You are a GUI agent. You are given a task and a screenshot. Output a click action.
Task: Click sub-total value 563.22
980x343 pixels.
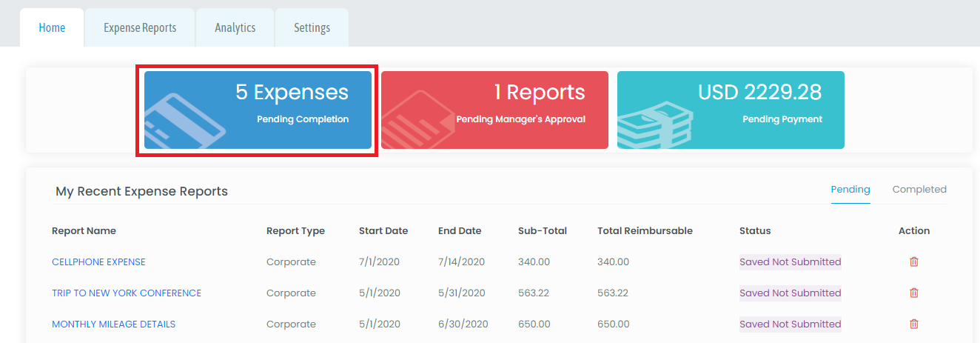point(534,293)
